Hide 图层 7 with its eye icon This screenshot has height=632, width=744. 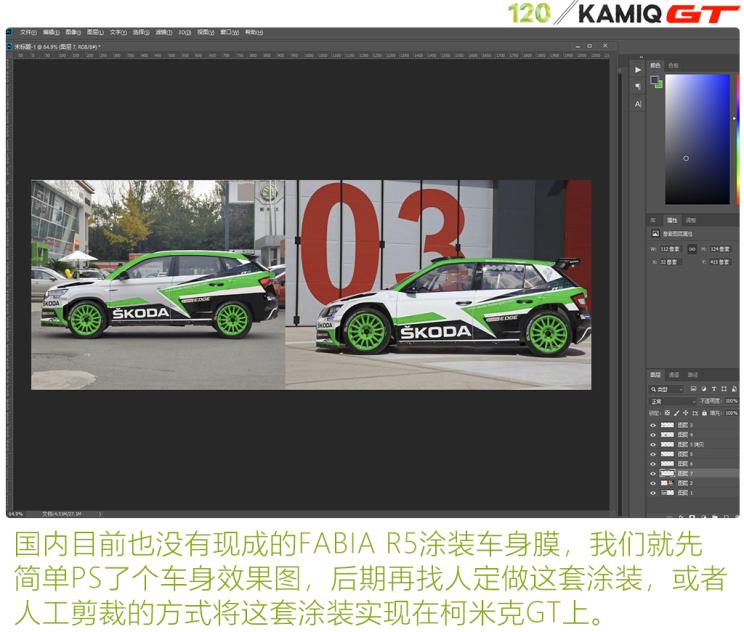pos(653,474)
